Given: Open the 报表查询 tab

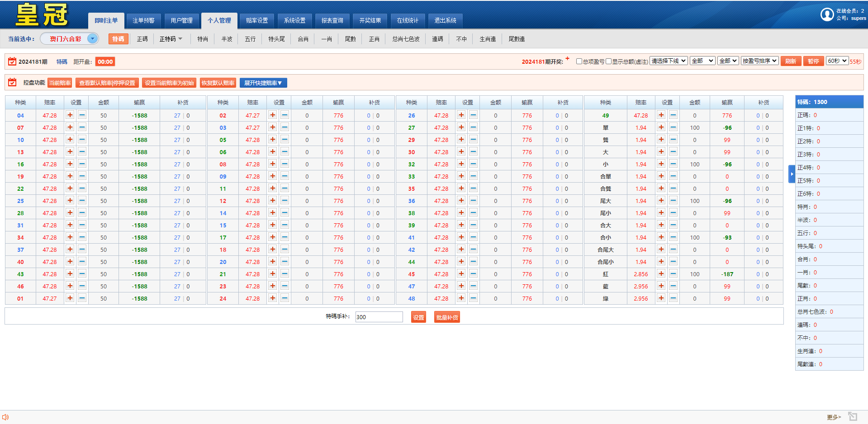Looking at the screenshot, I should [x=332, y=21].
